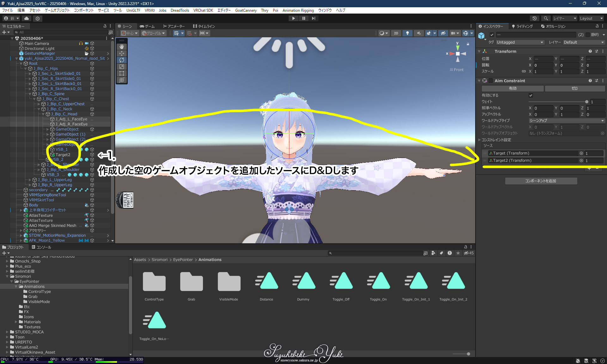Screen dimensions: 607x364
Task: Toggle scene gizmo rotation lock
Action: click(468, 44)
